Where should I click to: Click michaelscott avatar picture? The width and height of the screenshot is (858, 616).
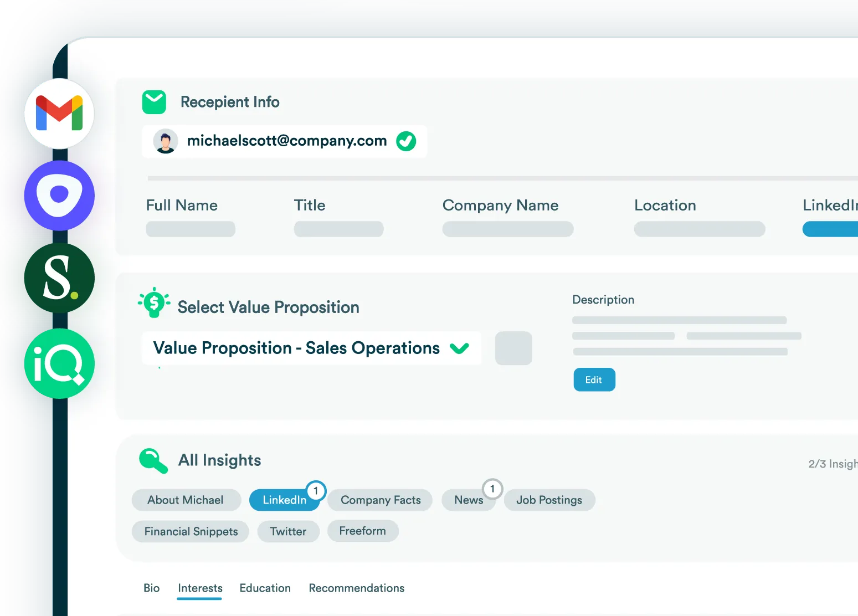165,141
